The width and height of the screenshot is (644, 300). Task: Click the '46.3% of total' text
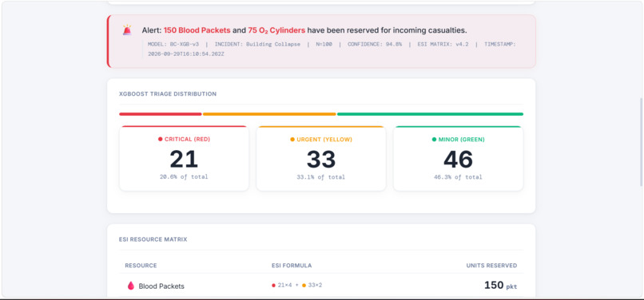pos(459,177)
